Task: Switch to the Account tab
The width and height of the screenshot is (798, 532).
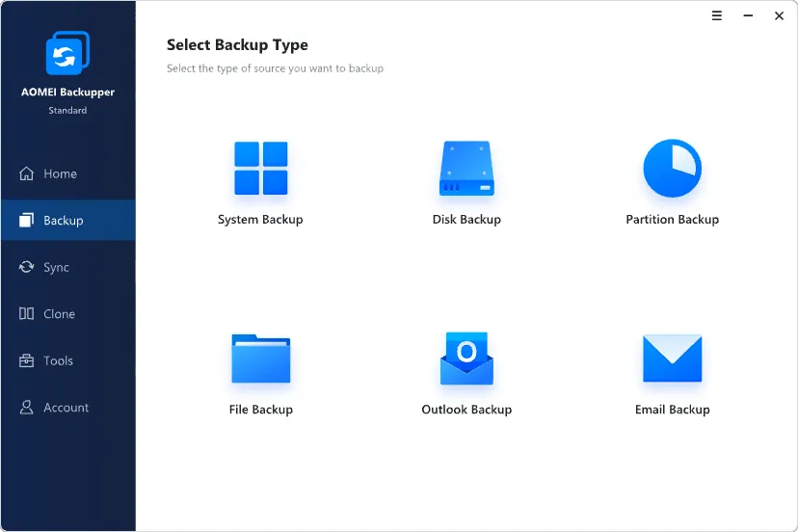Action: (66, 408)
